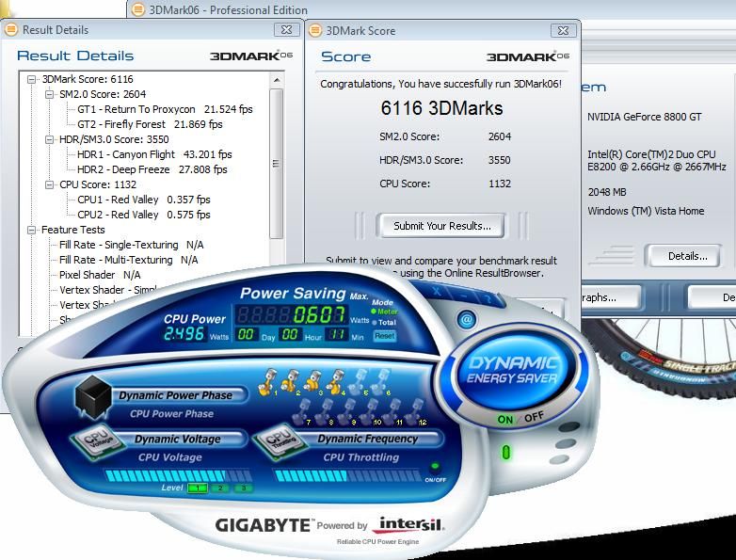Click the 3DMark Score window title icon
The width and height of the screenshot is (736, 560).
315,30
